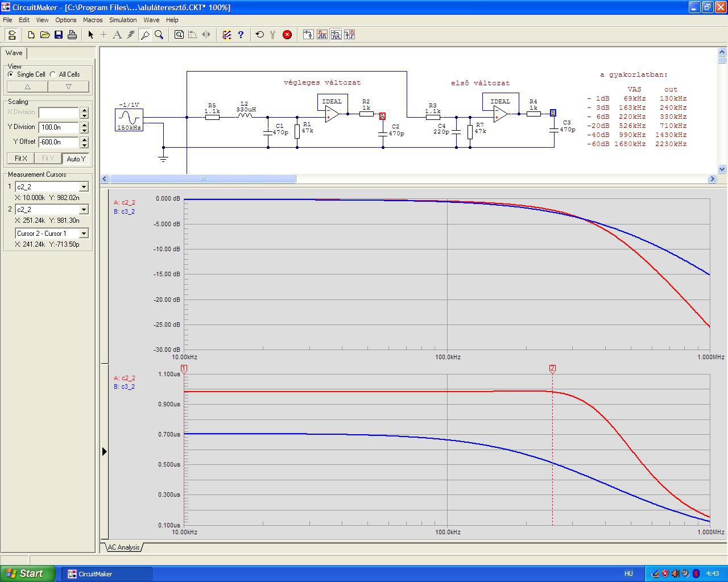Click the fit-to-window magnifier page icon
This screenshot has height=582, width=728.
tap(179, 35)
